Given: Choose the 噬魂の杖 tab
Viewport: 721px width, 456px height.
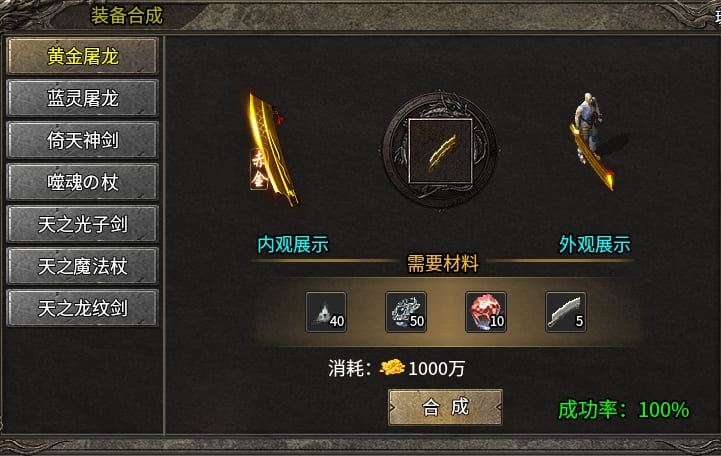Looking at the screenshot, I should click(x=83, y=182).
